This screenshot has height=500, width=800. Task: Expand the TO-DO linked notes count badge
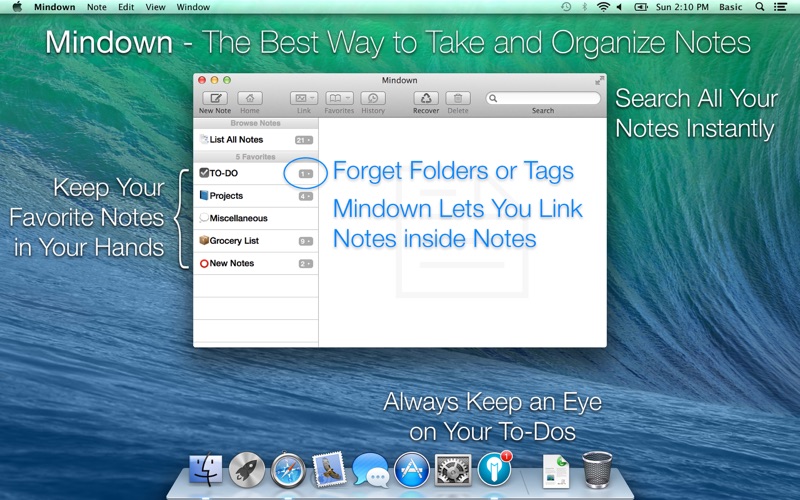[305, 173]
